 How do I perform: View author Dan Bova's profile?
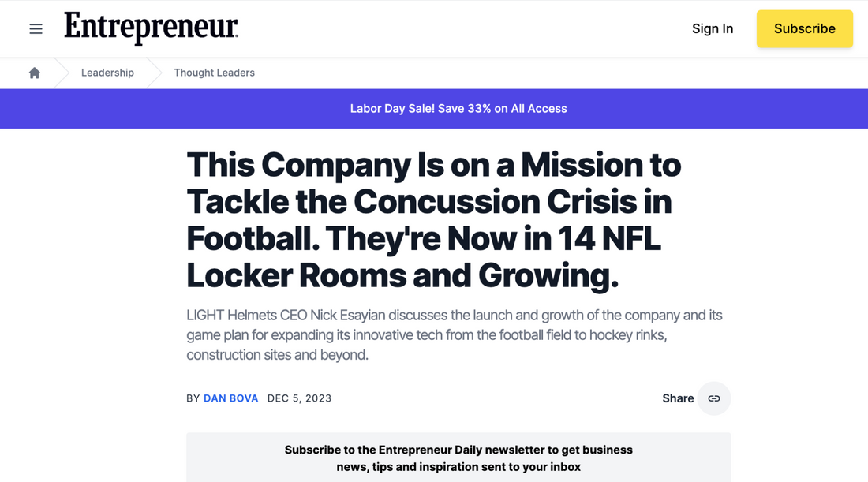230,398
